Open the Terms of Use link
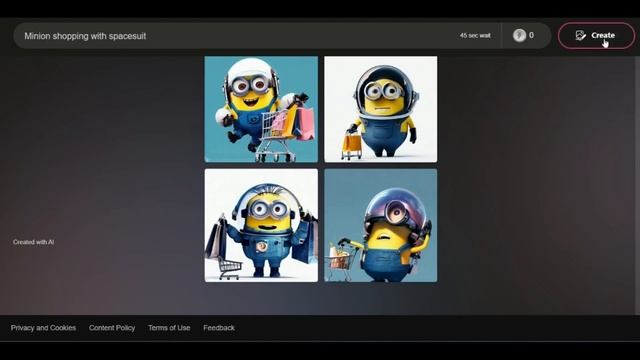Image resolution: width=640 pixels, height=360 pixels. [x=169, y=328]
